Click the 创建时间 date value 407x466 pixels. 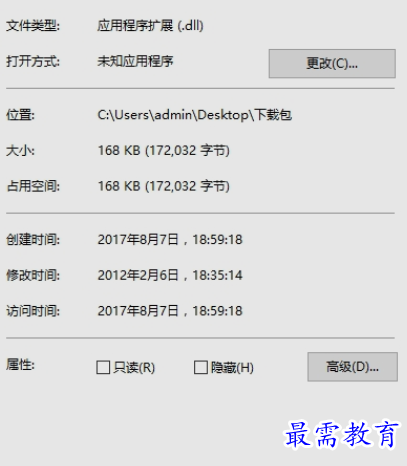coord(170,239)
